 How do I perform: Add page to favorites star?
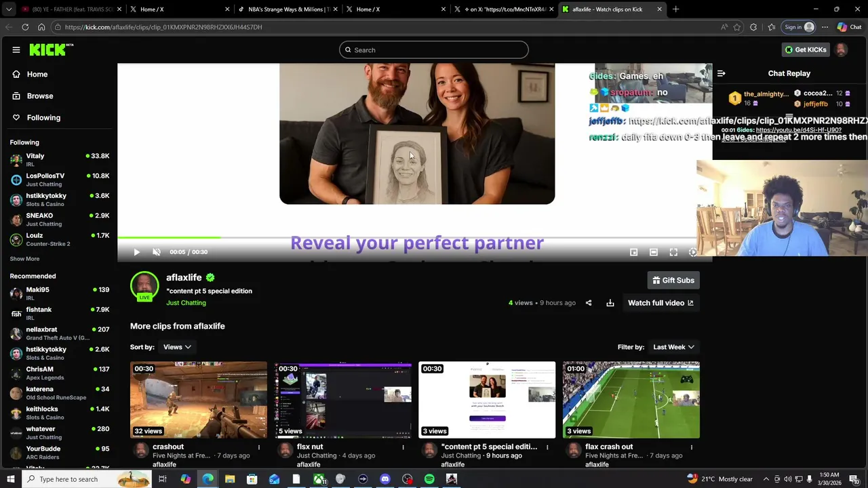(x=737, y=27)
